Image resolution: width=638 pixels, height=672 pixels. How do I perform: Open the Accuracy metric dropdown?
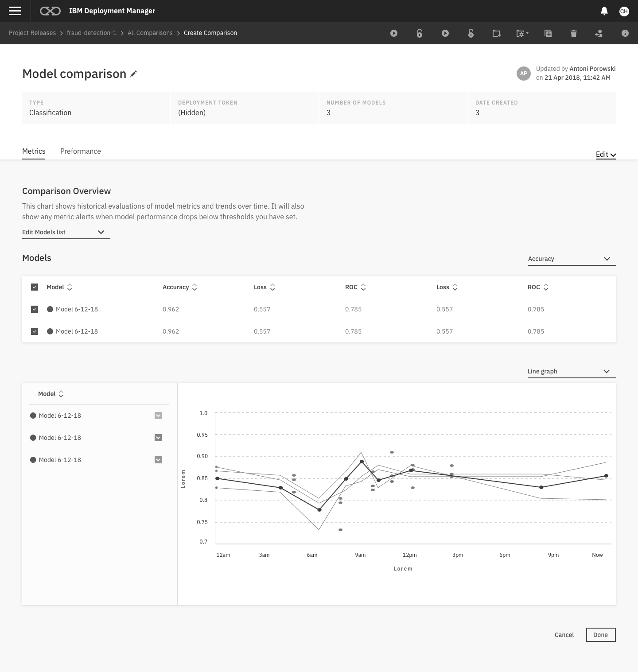[x=572, y=259]
